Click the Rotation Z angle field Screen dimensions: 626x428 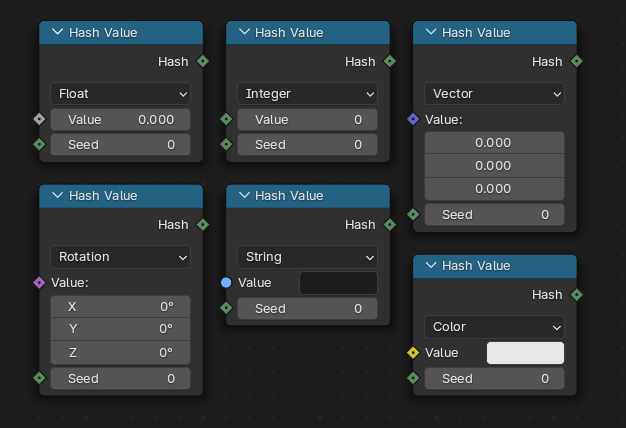121,353
